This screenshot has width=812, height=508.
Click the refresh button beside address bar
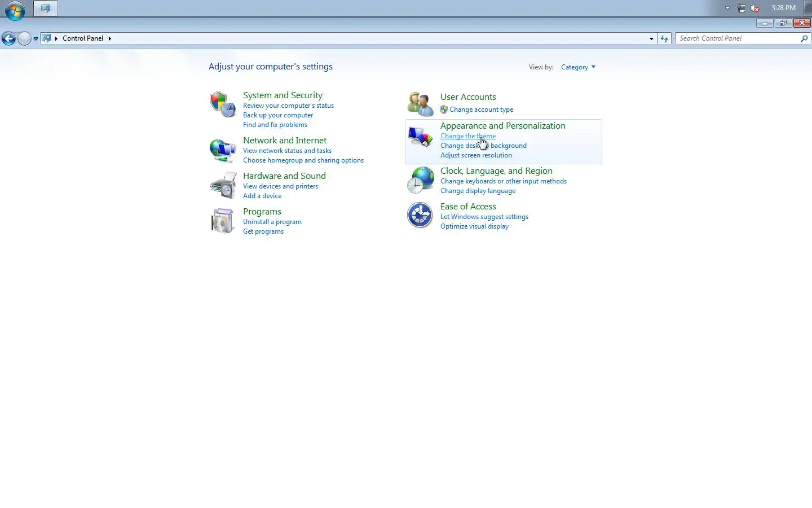(664, 38)
